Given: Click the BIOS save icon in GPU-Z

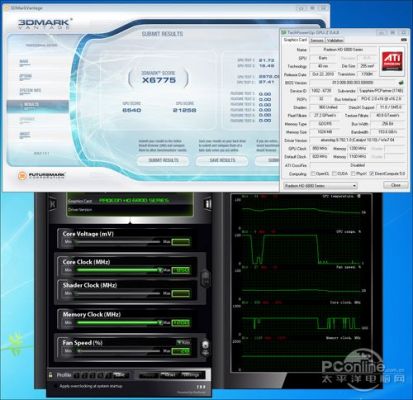Looking at the screenshot, I should pyautogui.click(x=401, y=82).
